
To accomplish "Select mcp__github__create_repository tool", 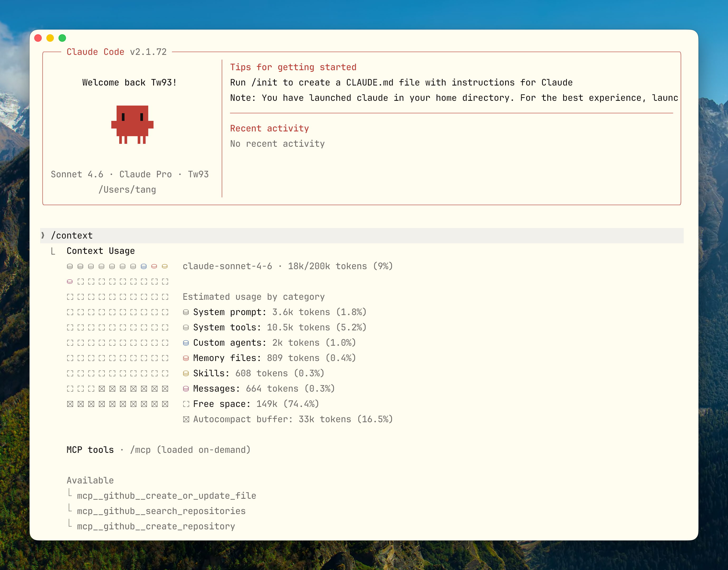I will tap(155, 526).
